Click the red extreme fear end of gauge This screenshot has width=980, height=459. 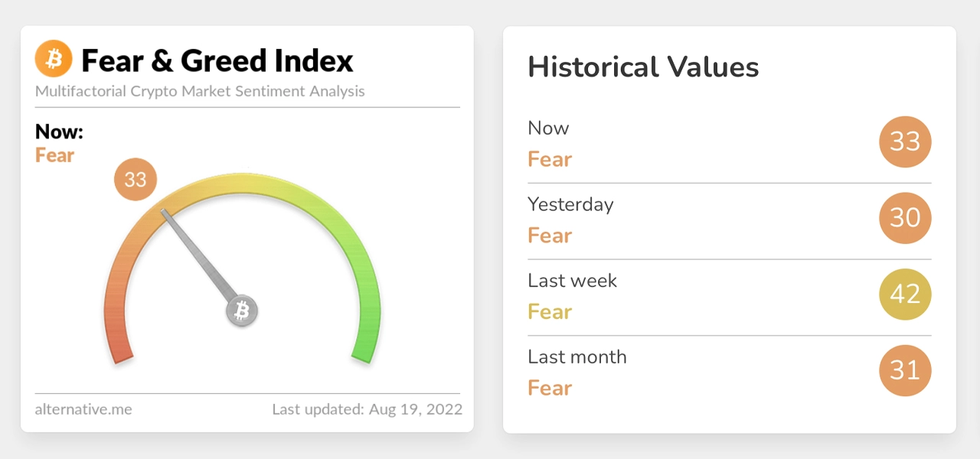click(x=119, y=340)
